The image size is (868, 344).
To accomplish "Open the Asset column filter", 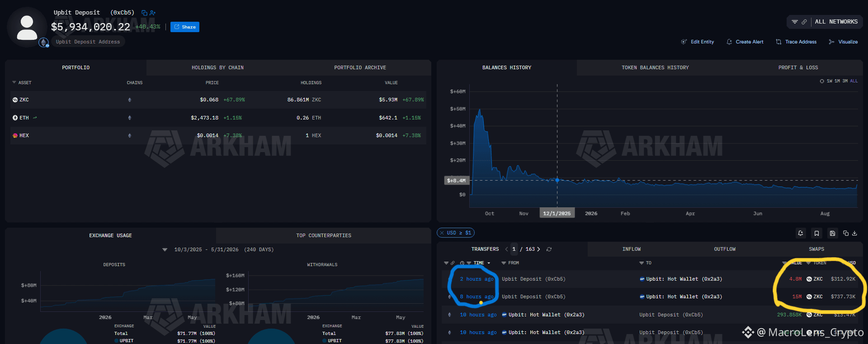I will (14, 82).
